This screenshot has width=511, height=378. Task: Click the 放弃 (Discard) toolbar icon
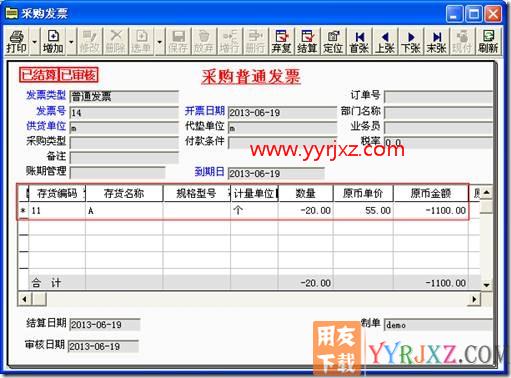pyautogui.click(x=204, y=42)
